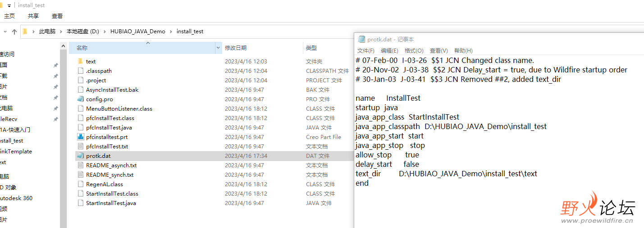Click the install_test breadcrumb

point(190,31)
